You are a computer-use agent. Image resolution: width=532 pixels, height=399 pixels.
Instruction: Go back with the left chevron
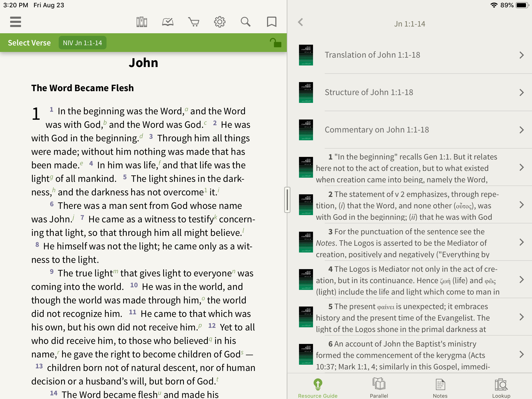301,22
